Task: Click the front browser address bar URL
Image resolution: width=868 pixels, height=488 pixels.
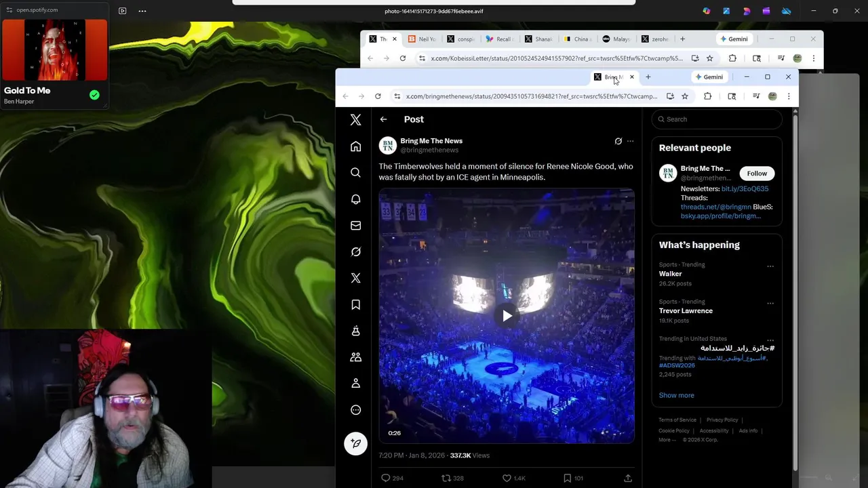Action: [531, 96]
